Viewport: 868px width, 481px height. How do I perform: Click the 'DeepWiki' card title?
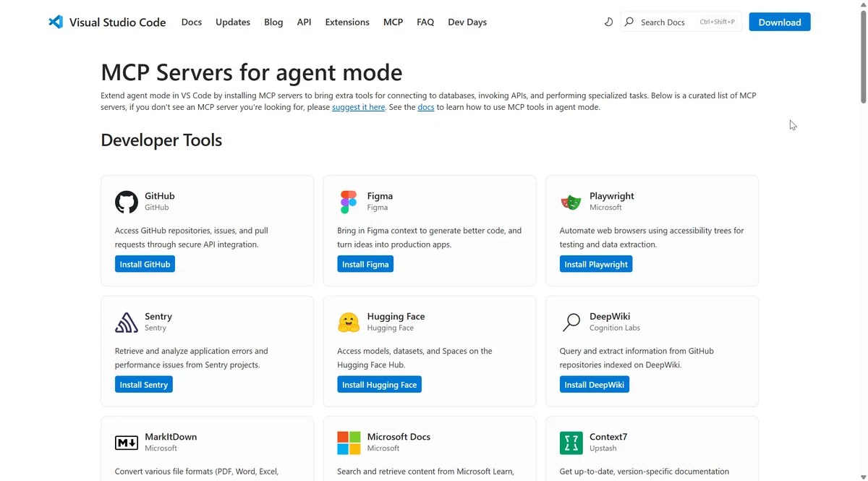[x=610, y=316]
